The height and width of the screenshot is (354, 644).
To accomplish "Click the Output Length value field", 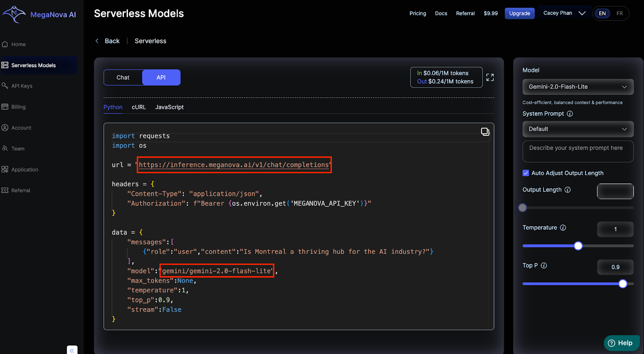I will coord(615,191).
